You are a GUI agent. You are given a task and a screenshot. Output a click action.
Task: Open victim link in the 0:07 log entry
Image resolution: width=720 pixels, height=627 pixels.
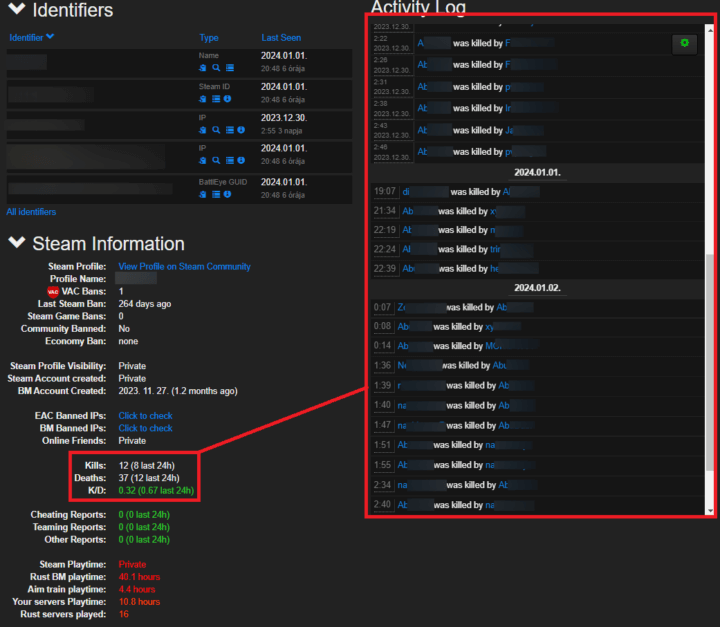click(x=421, y=307)
